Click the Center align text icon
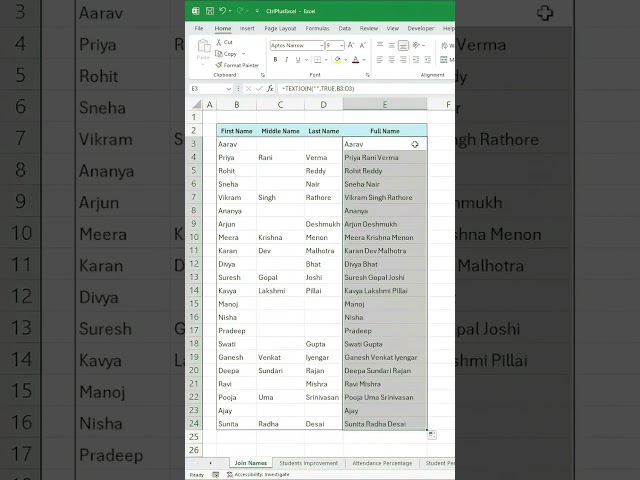 tap(391, 60)
